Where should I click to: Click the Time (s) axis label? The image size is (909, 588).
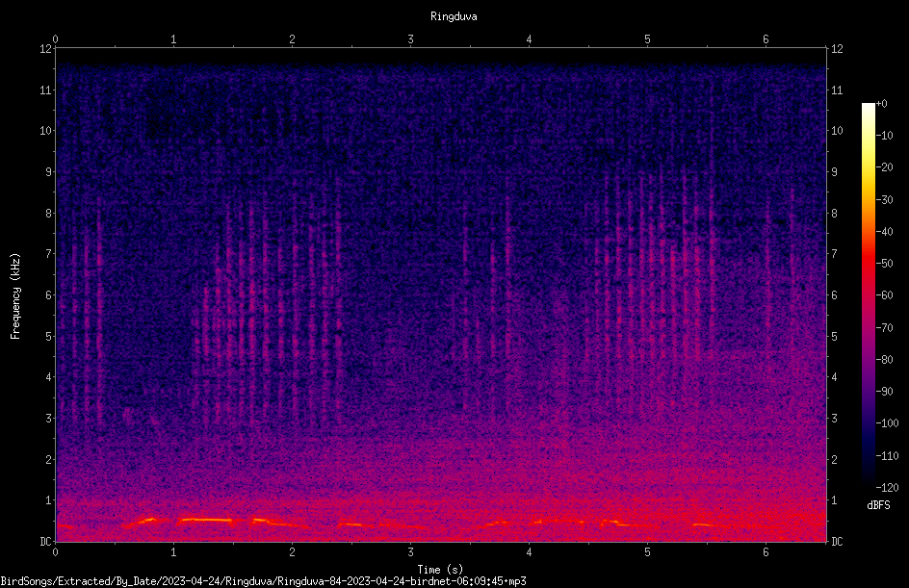440,570
